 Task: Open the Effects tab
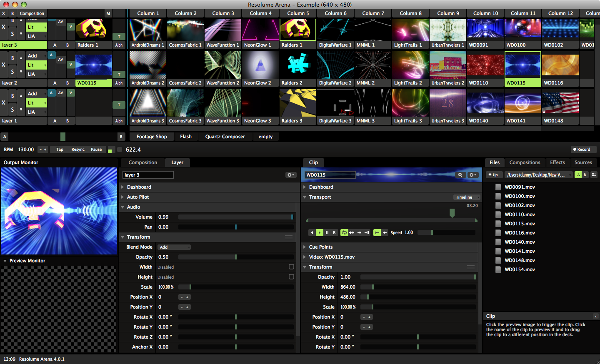click(557, 162)
